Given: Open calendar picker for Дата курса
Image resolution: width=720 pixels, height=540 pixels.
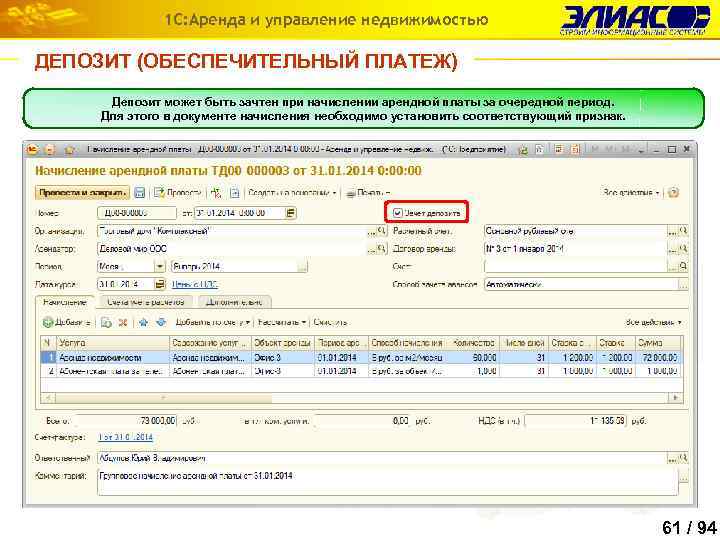Looking at the screenshot, I should (159, 285).
